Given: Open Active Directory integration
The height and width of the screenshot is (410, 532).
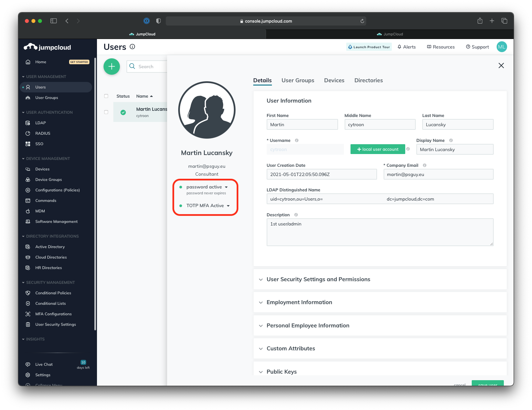Looking at the screenshot, I should coord(50,247).
